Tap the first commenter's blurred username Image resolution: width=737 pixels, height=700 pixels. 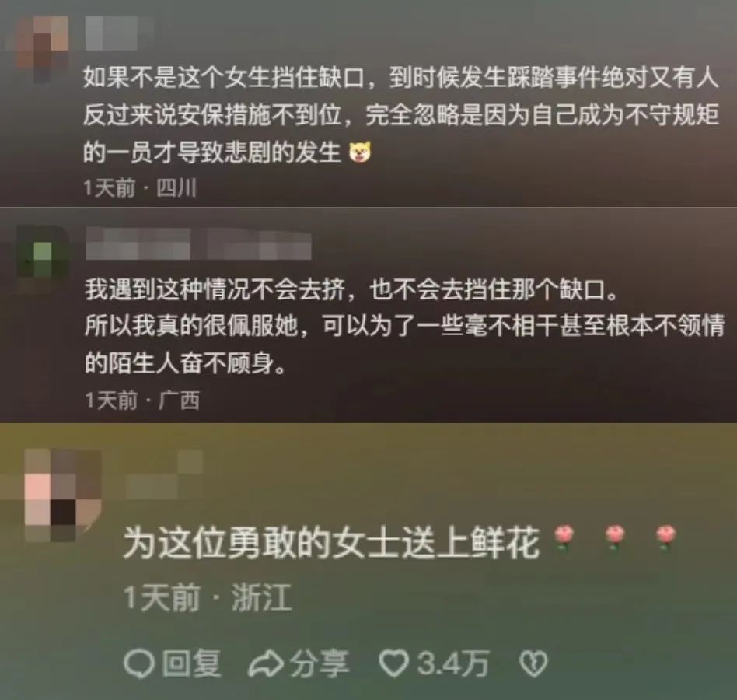coord(112,31)
